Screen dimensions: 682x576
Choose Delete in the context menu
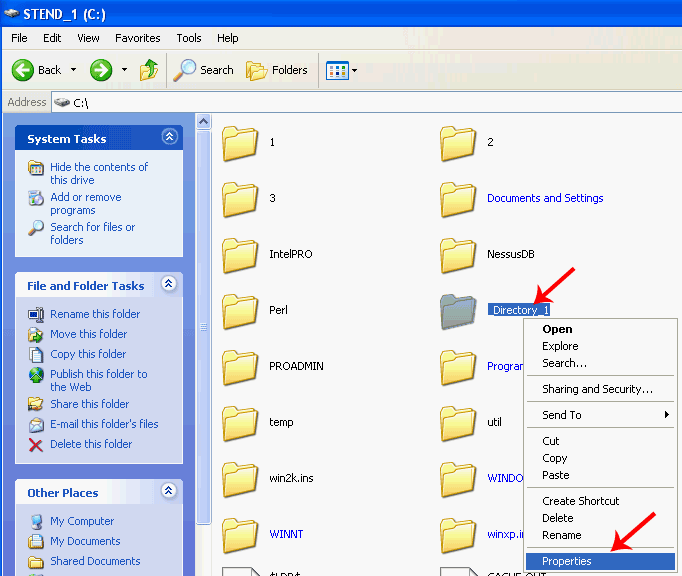600,518
